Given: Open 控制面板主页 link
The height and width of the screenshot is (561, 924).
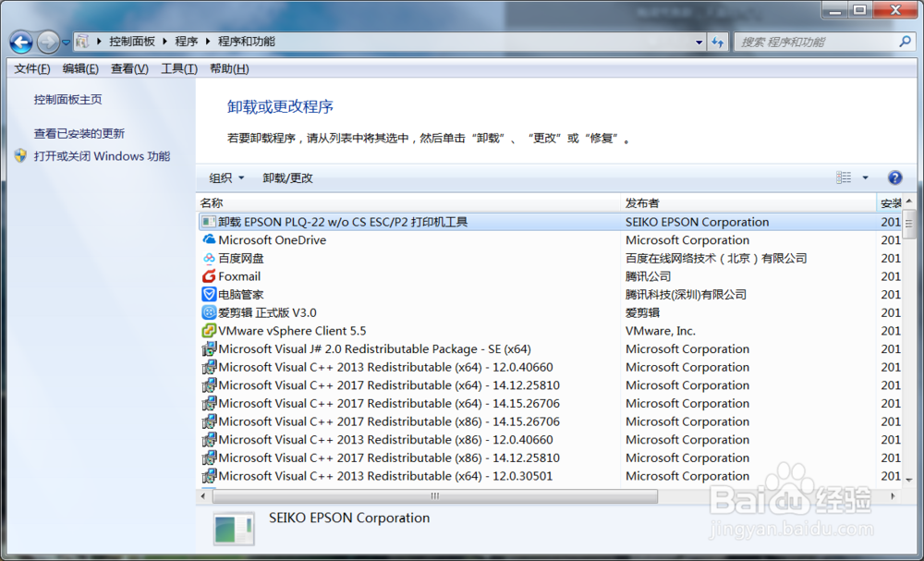Looking at the screenshot, I should 67,100.
